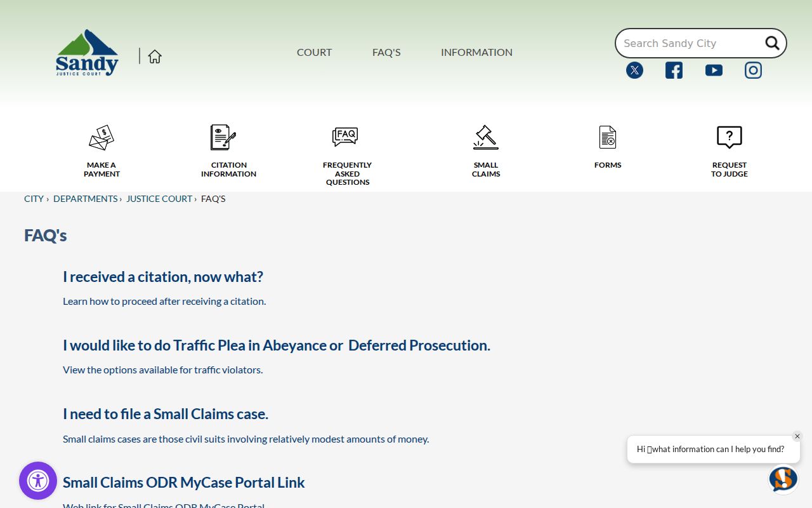Click the FAQ's page heading
Viewport: 812px width, 508px height.
[46, 236]
